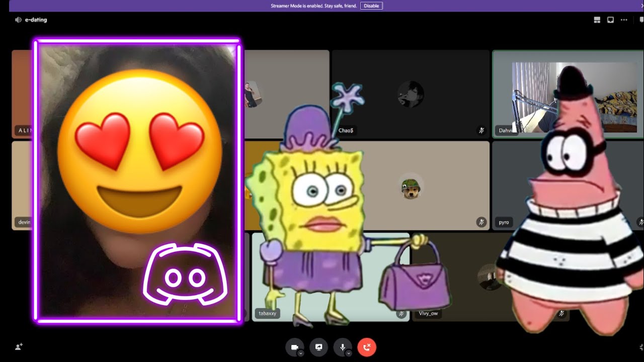Invite friends using the add-person icon
Screen dimensions: 644x362
pos(19,347)
